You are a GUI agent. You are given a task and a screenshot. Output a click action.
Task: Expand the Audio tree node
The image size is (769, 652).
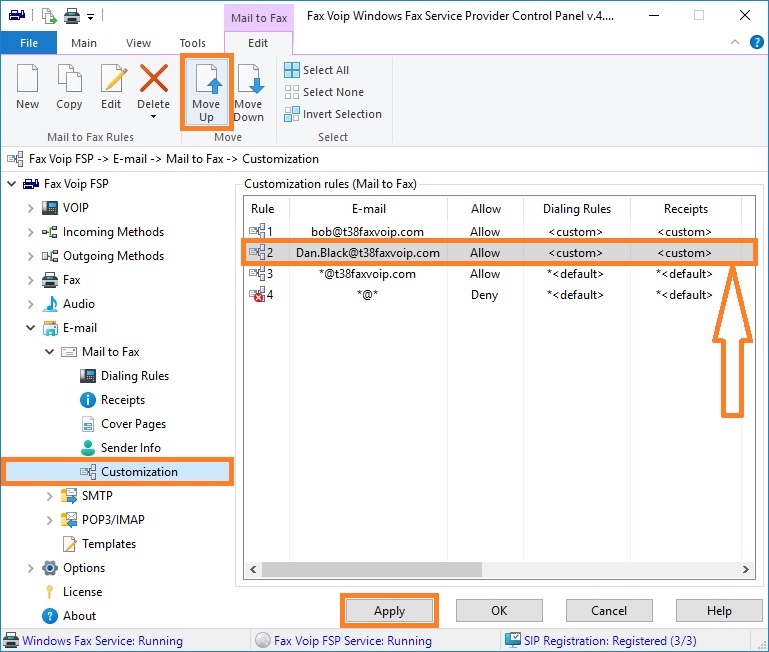tap(30, 304)
